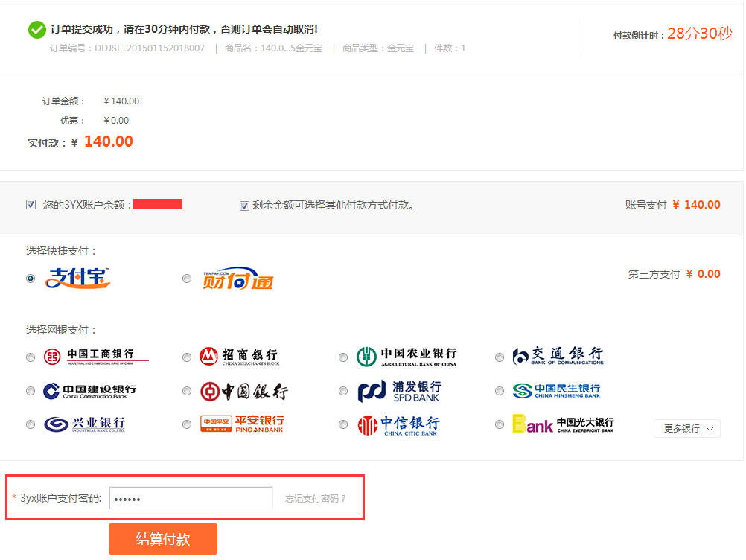The height and width of the screenshot is (560, 746).
Task: Click the 订单金额 ¥140.00 value
Action: click(x=121, y=101)
